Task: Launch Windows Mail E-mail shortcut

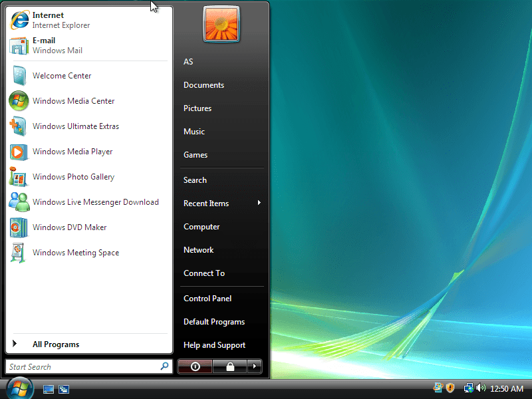Action: [89, 45]
